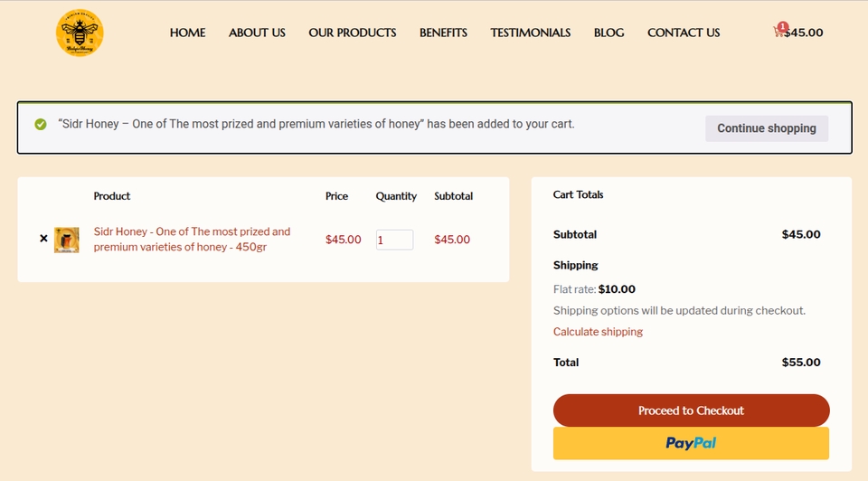Visit the BLOG menu item
Viewport: 868px width, 481px height.
[x=609, y=33]
